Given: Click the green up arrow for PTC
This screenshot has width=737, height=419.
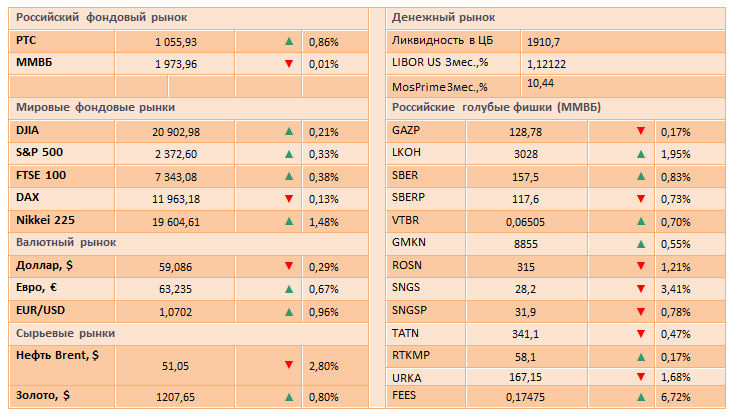Looking at the screenshot, I should click(288, 42).
